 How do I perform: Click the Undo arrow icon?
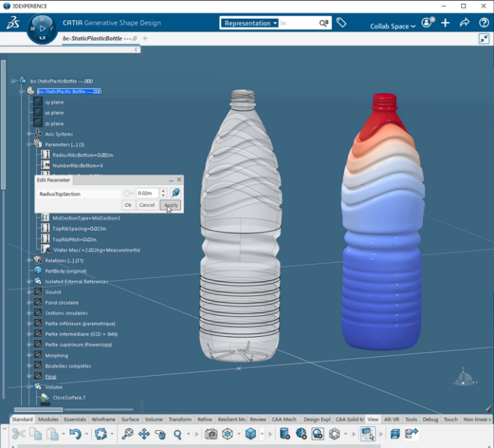(75, 434)
